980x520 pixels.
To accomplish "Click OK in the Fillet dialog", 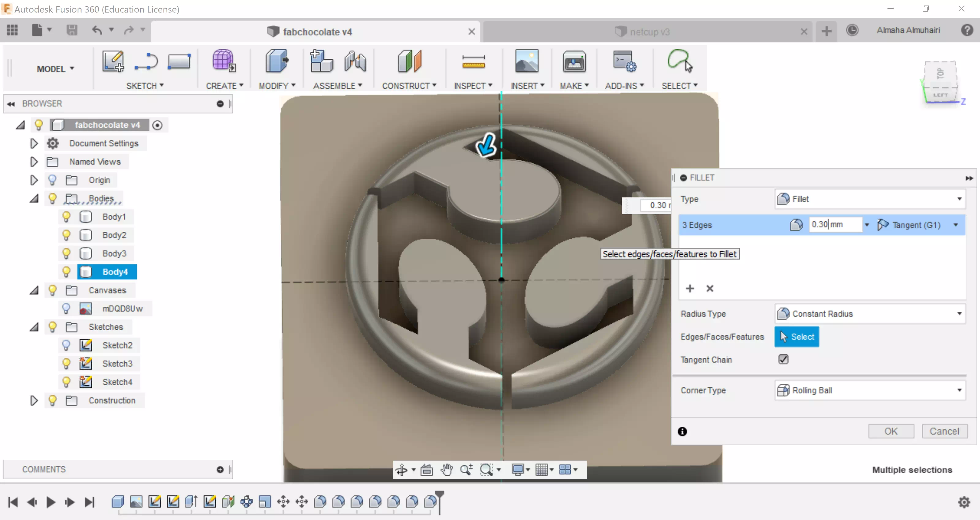I will (891, 431).
